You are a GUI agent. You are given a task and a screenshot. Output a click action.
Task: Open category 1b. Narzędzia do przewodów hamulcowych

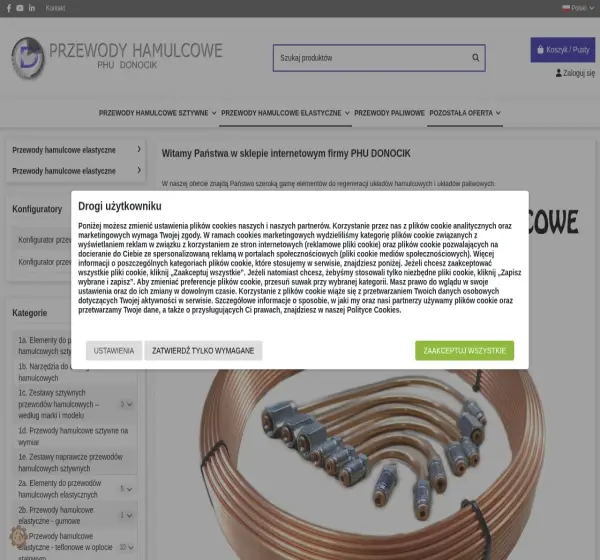tap(43, 372)
